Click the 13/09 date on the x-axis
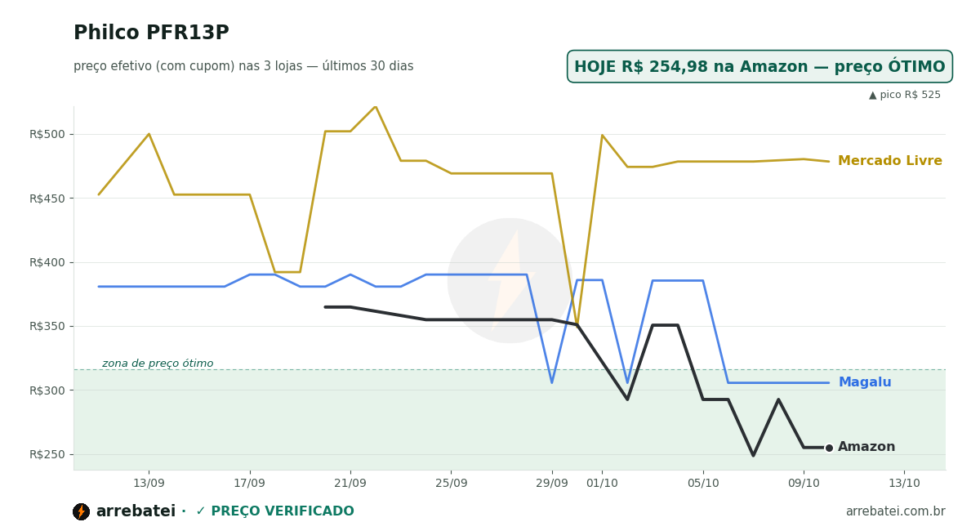 [149, 484]
